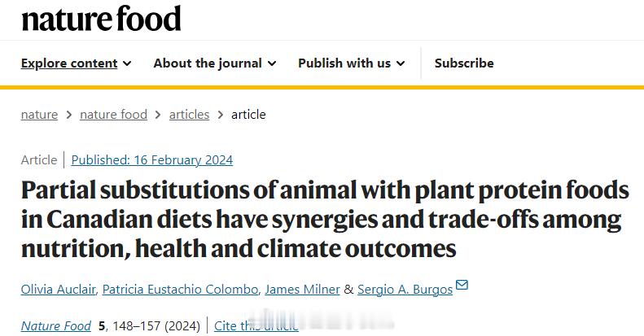644x336 pixels.
Task: Click the Cite this article link
Action: 256,325
